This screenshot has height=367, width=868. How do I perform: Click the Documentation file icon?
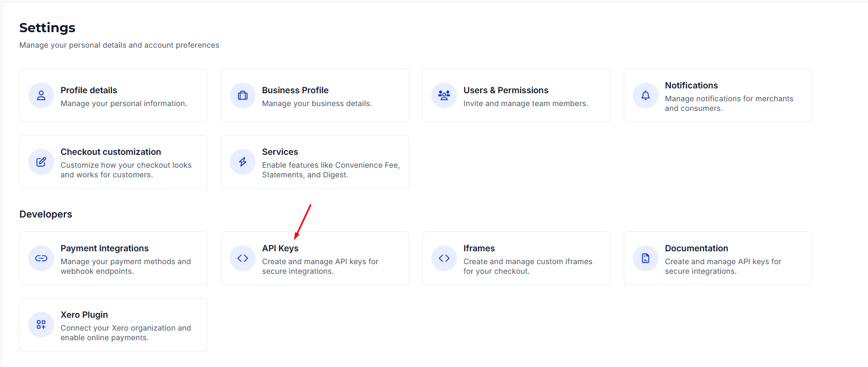coord(646,258)
